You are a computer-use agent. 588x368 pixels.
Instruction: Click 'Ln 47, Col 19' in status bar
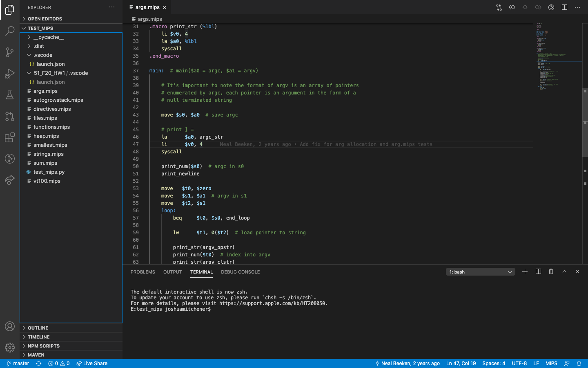(461, 364)
